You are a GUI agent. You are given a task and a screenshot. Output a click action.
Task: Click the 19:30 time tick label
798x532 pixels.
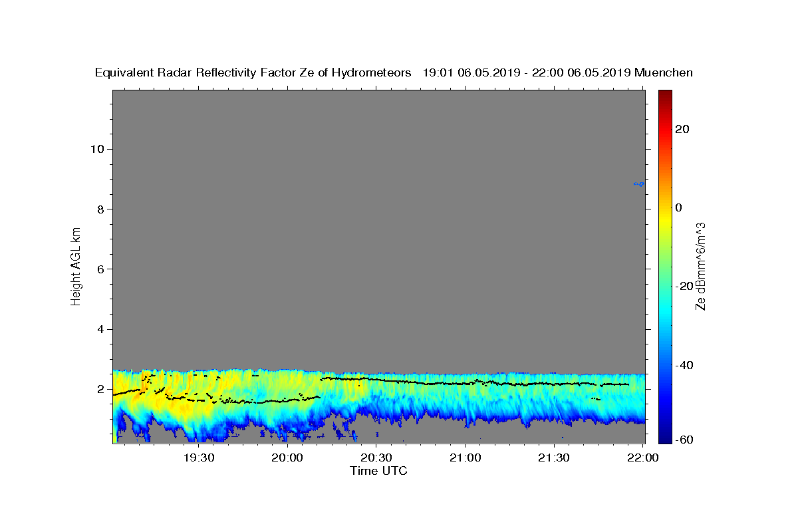tap(198, 458)
